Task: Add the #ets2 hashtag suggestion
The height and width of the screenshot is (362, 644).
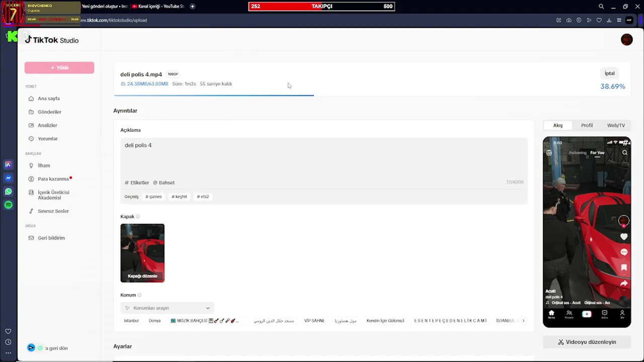Action: [x=203, y=197]
